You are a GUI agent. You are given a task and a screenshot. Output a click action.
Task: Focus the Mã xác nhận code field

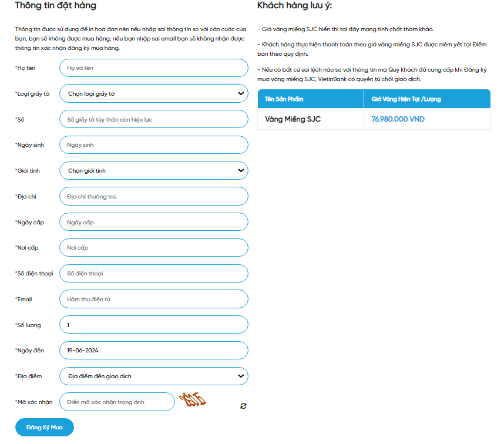pos(117,402)
